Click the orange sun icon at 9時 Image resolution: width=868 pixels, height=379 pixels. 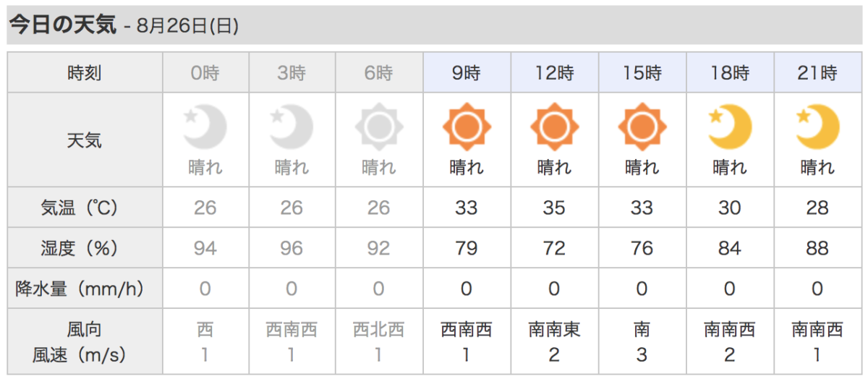pos(467,127)
